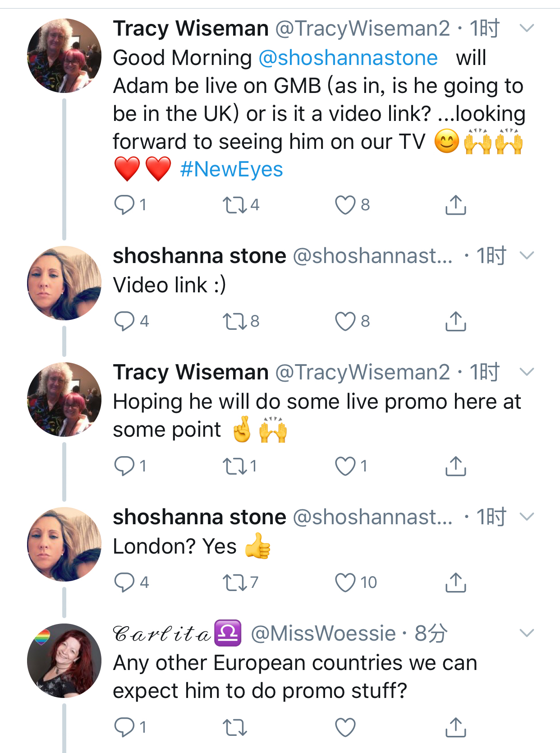The height and width of the screenshot is (753, 560).
Task: Open options chevron on Tracy's first tweet
Action: (527, 28)
